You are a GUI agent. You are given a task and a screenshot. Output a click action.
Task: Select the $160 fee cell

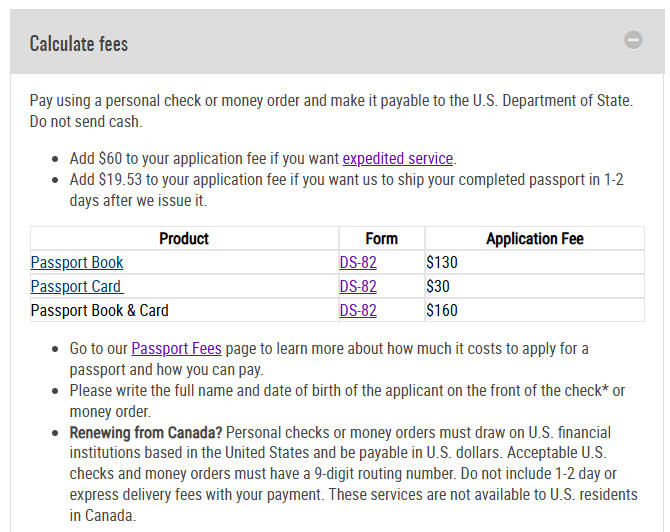tap(535, 310)
